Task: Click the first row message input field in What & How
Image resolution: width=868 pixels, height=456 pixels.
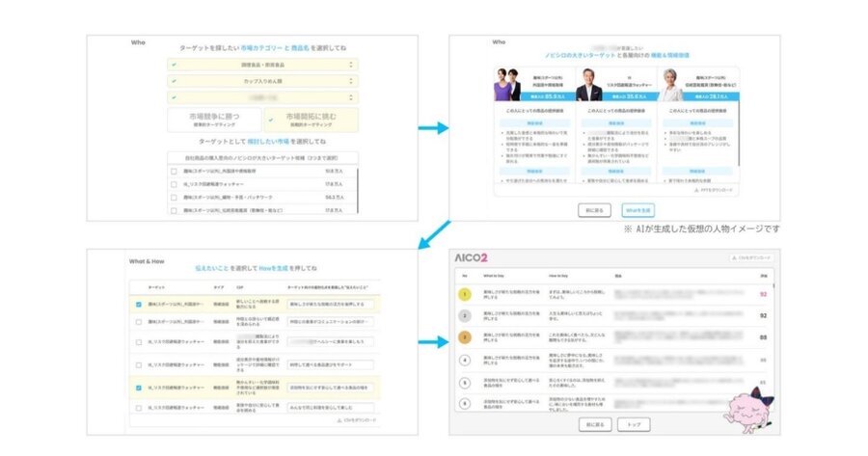Action: coord(331,305)
